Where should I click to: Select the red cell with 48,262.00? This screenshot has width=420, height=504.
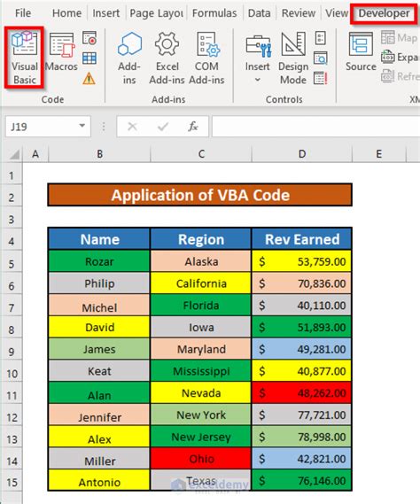(x=301, y=392)
